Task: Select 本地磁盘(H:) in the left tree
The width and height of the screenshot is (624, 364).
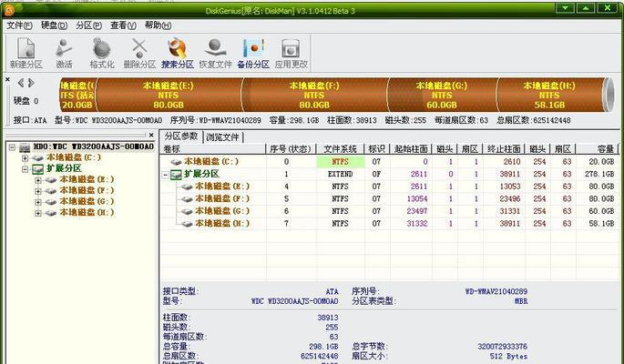Action: (87, 213)
